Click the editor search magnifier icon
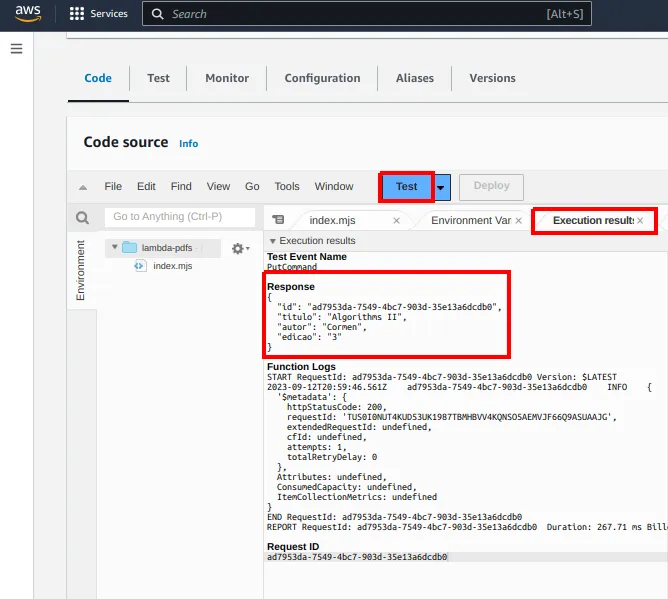668x599 pixels. point(82,218)
